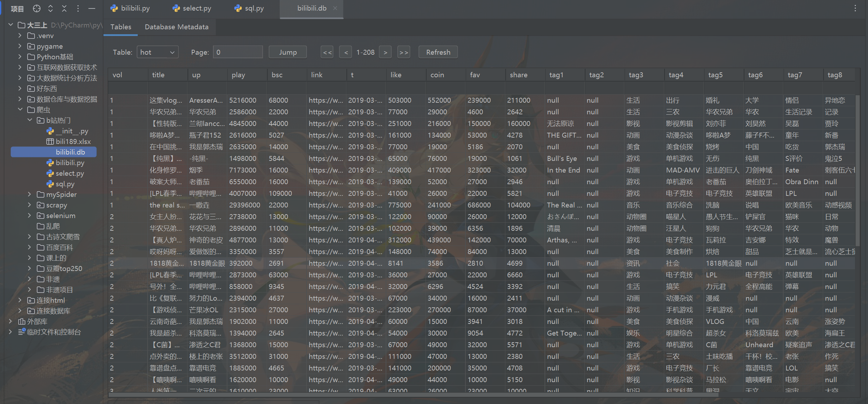Open the select.py file in project tree
This screenshot has height=404, width=868.
[x=70, y=173]
